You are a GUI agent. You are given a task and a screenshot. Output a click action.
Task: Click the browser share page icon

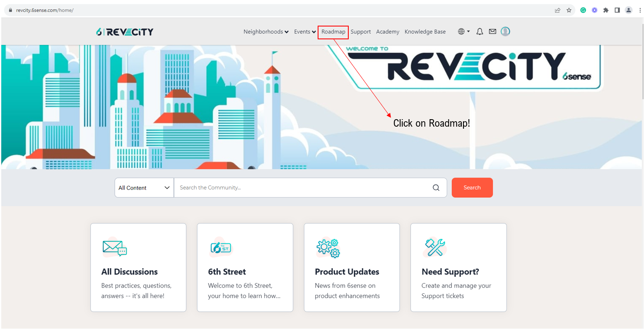pos(557,10)
